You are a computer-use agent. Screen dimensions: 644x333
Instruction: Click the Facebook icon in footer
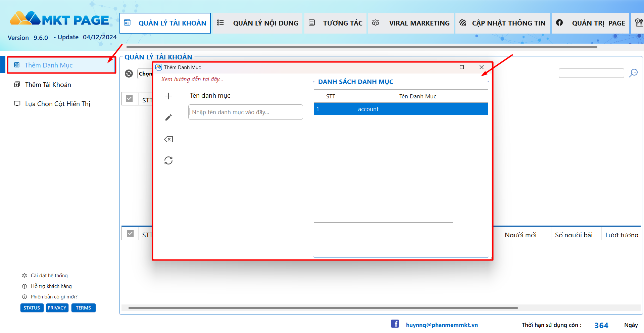point(395,324)
